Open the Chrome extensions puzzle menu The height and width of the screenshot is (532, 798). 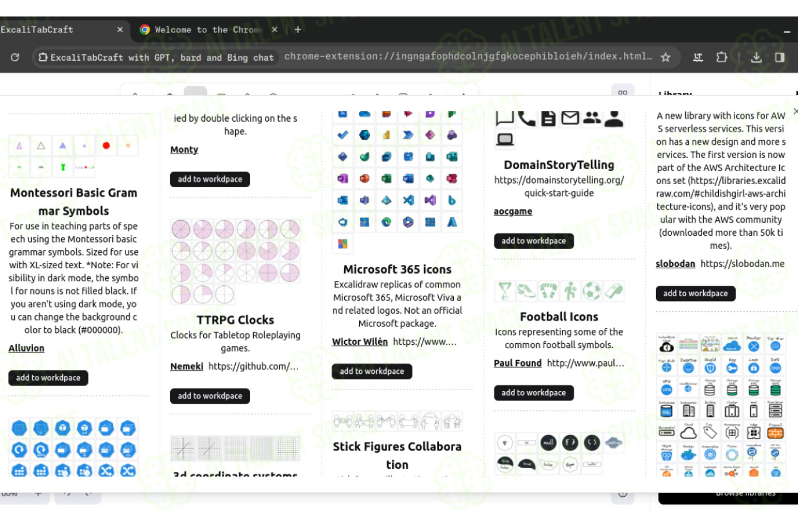click(721, 57)
